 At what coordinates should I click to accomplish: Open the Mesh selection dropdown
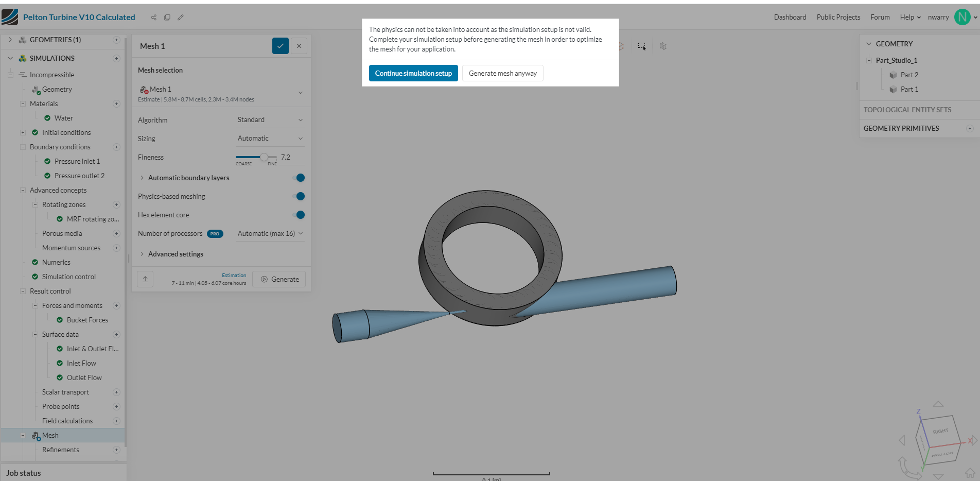pyautogui.click(x=221, y=93)
